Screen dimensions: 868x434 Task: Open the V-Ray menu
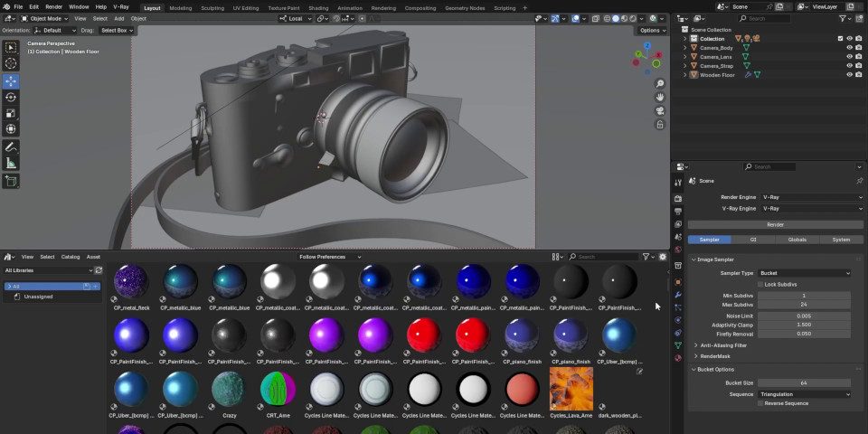point(121,7)
